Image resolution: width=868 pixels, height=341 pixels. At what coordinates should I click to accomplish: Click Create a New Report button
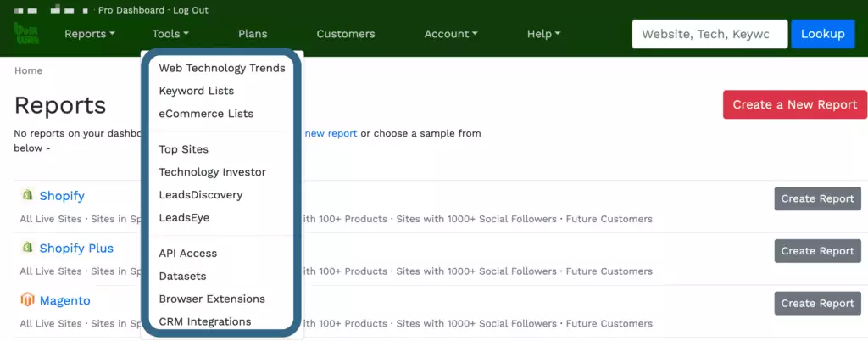tap(795, 104)
